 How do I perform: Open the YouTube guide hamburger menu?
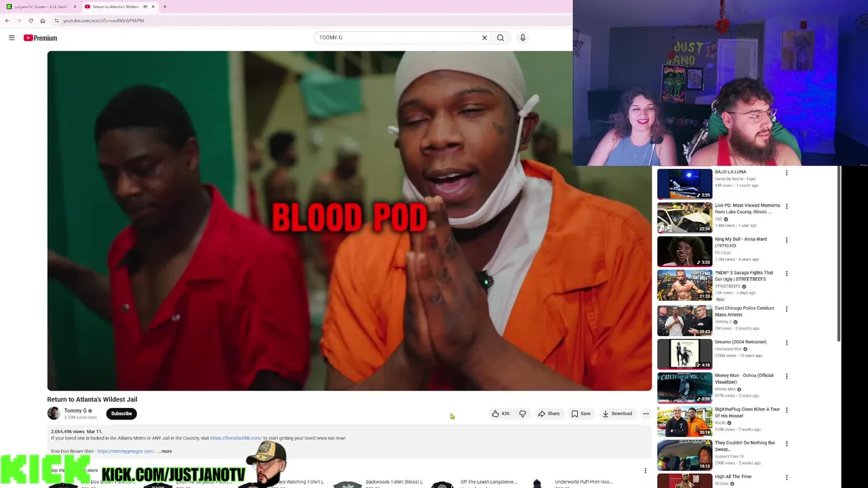tap(12, 38)
